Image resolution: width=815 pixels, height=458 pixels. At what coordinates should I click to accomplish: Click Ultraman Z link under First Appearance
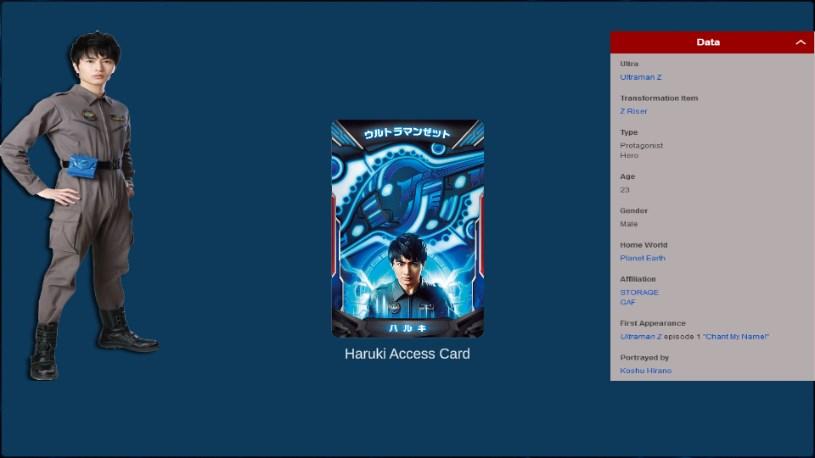coord(640,337)
